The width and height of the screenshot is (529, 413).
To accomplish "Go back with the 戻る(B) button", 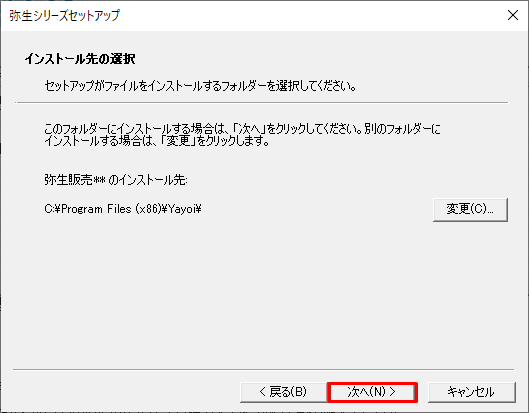I will 283,392.
